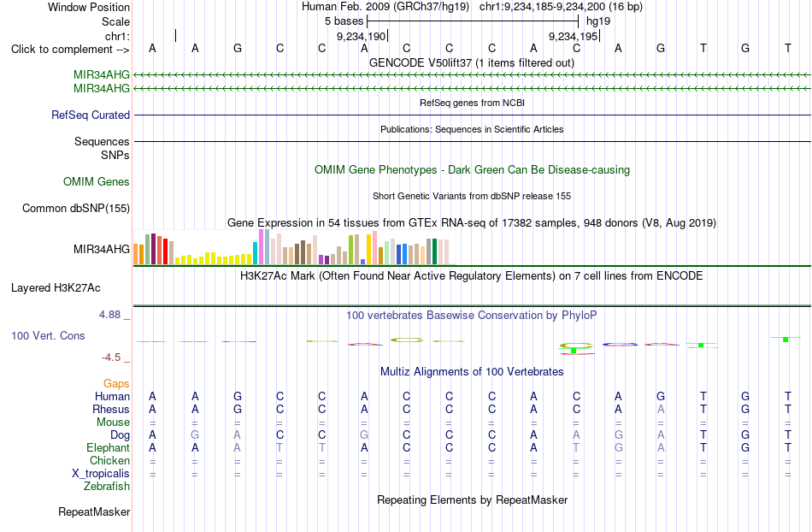
Task: Click the RefSeq Curated track label
Action: pyautogui.click(x=90, y=115)
